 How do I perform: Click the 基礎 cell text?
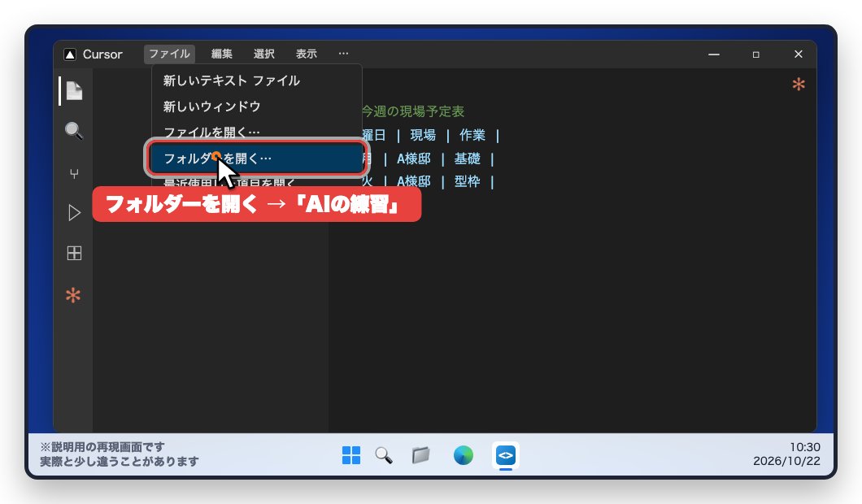(x=468, y=159)
